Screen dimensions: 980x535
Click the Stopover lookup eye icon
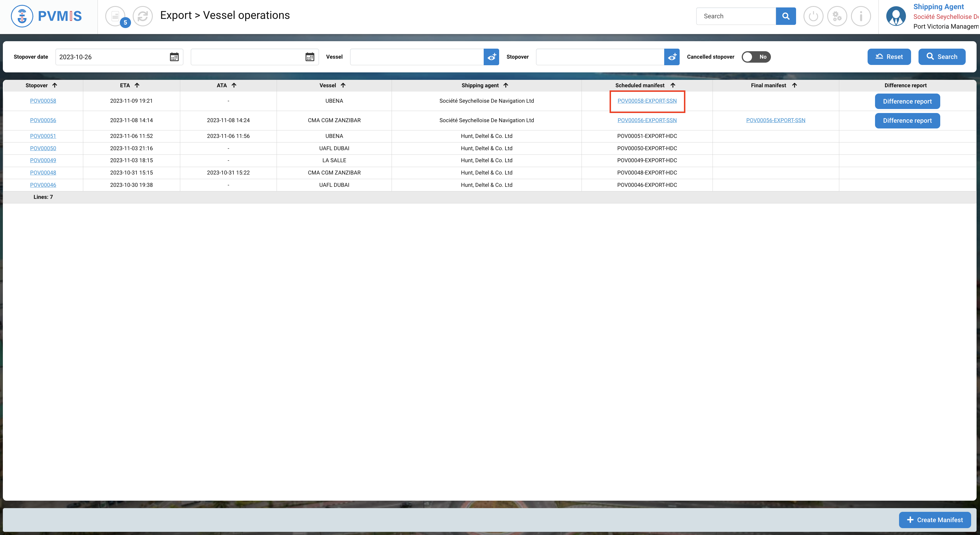pos(672,57)
